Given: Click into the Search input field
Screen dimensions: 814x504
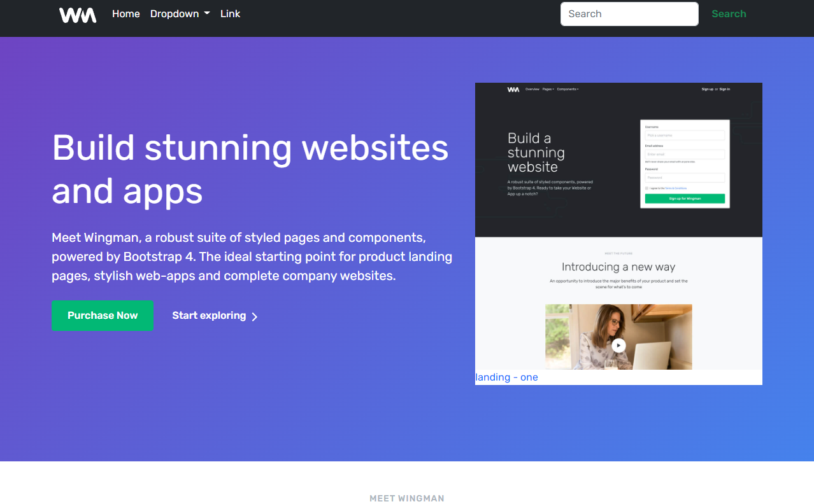Looking at the screenshot, I should 629,13.
